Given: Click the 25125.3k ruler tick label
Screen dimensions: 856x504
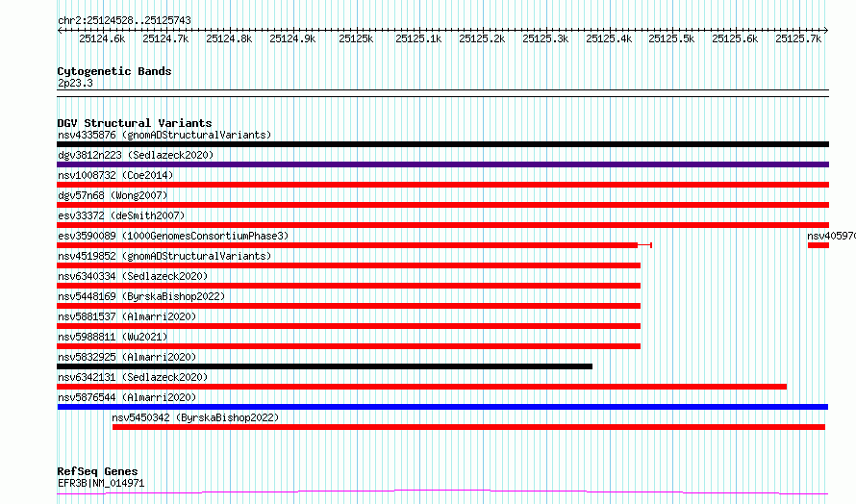Looking at the screenshot, I should [545, 38].
